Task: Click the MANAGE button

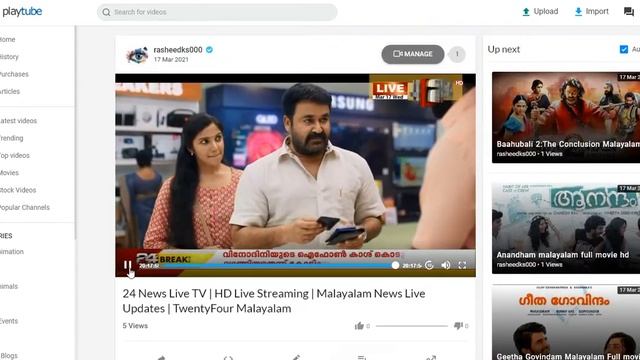Action: (413, 54)
